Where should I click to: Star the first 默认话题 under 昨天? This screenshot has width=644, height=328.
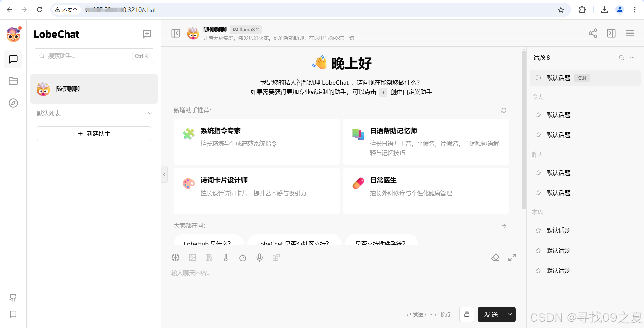pos(538,173)
